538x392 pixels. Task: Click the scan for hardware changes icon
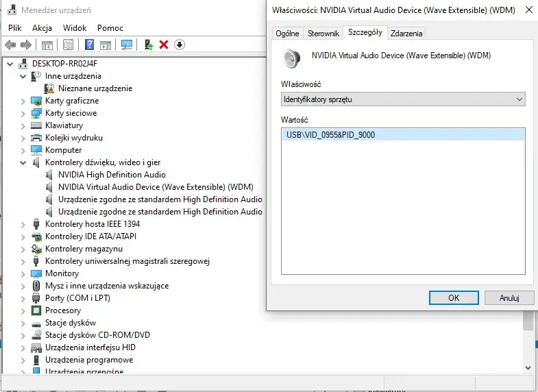pyautogui.click(x=127, y=45)
